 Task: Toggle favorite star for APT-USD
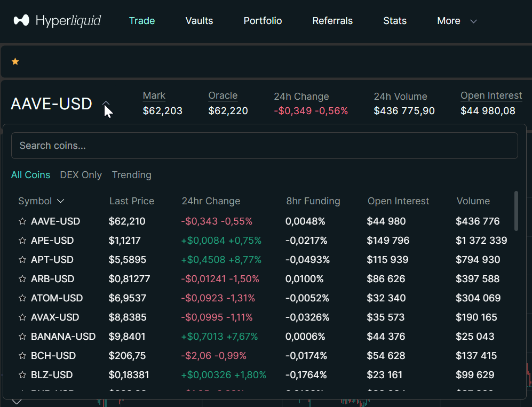click(22, 260)
